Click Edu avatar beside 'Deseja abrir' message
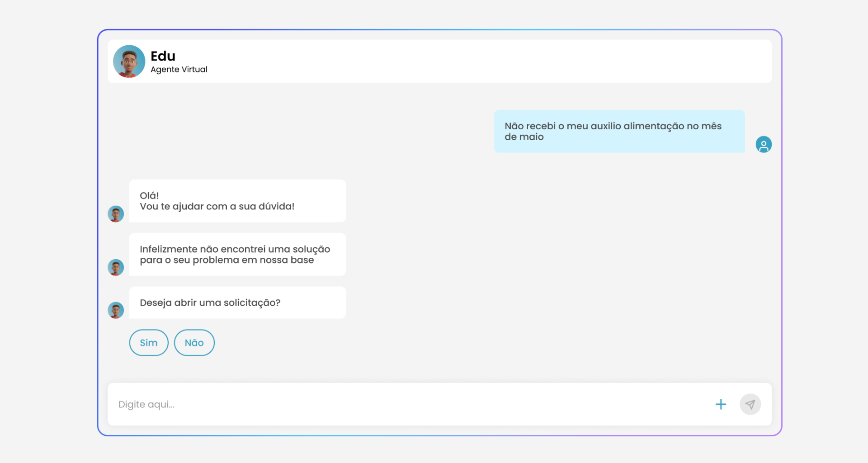This screenshot has height=463, width=868. [116, 310]
